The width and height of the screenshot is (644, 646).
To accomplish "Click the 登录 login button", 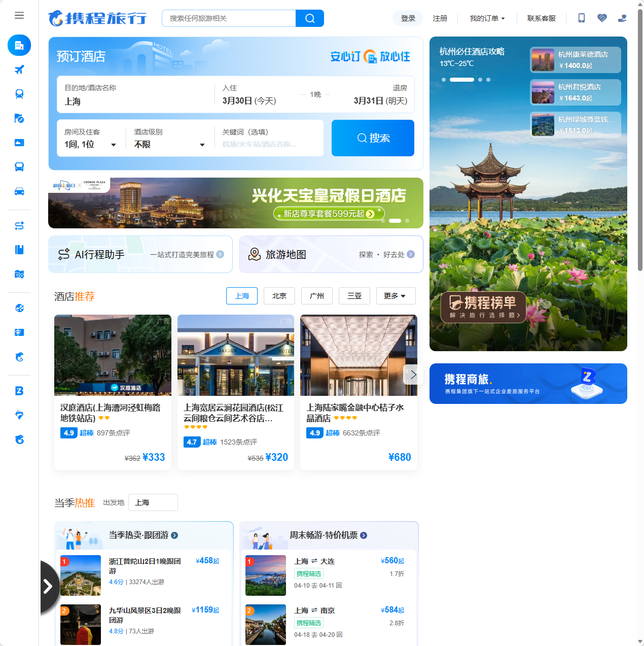I will tap(407, 18).
